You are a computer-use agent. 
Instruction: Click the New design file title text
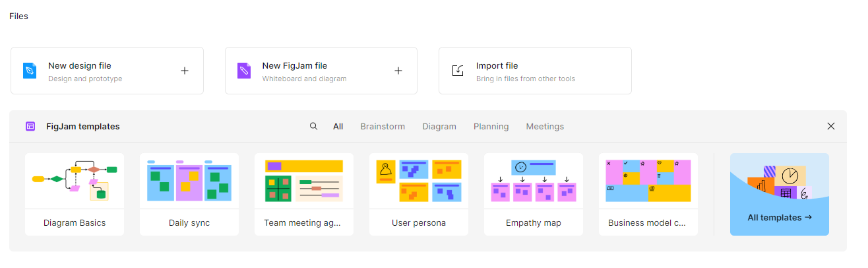pos(80,65)
